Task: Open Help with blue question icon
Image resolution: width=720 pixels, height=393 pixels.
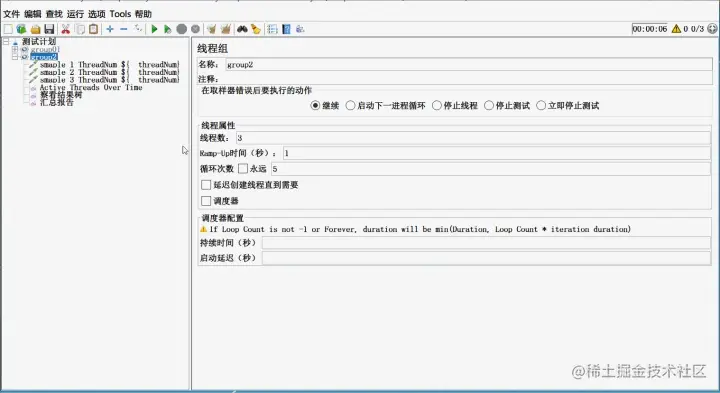Action: (287, 29)
